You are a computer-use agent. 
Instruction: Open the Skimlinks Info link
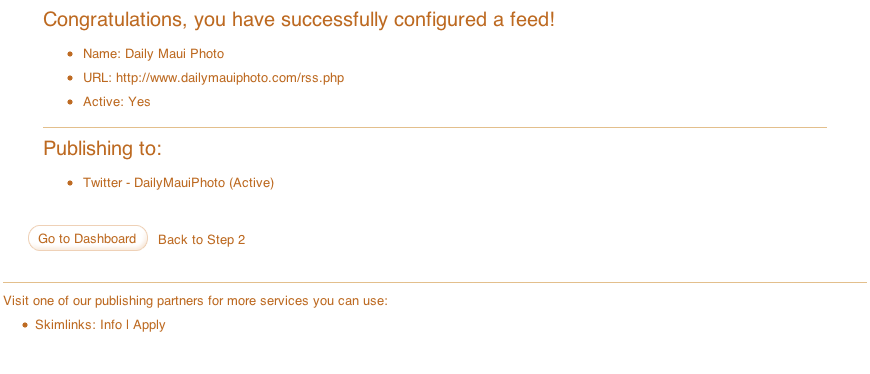click(111, 325)
